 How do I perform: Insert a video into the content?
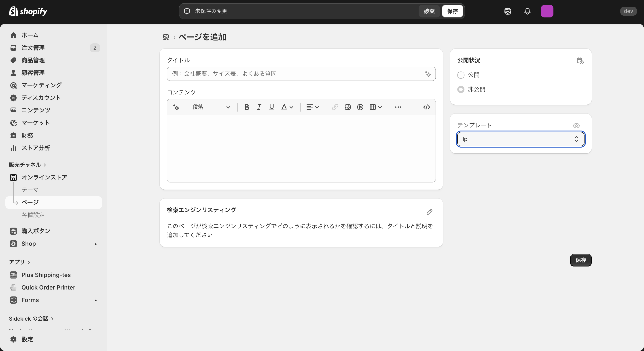(360, 107)
